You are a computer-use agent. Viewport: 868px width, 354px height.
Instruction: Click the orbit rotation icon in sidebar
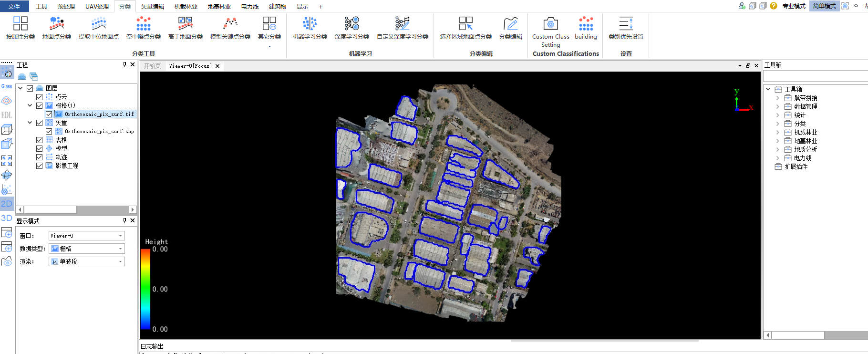coord(7,175)
